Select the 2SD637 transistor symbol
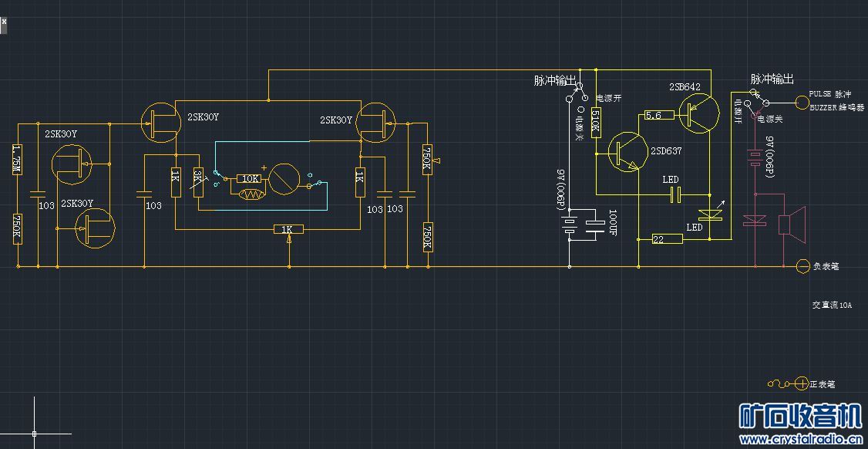 tap(627, 151)
